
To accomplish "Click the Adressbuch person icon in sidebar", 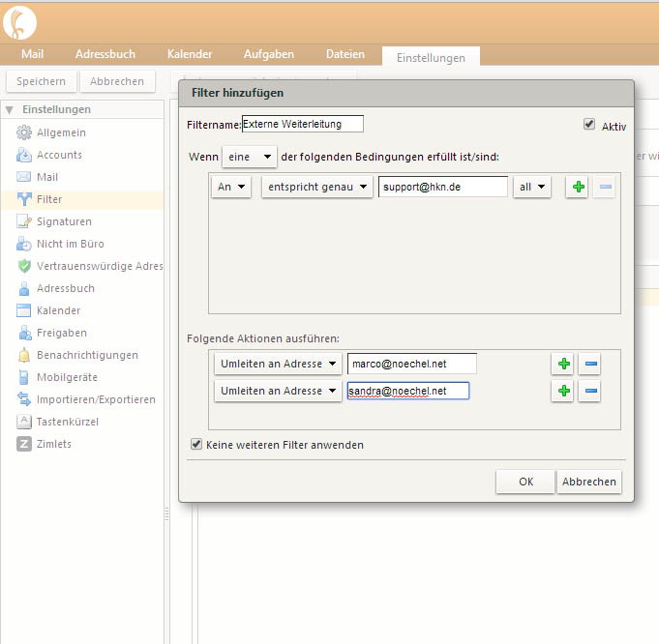I will coord(24,288).
